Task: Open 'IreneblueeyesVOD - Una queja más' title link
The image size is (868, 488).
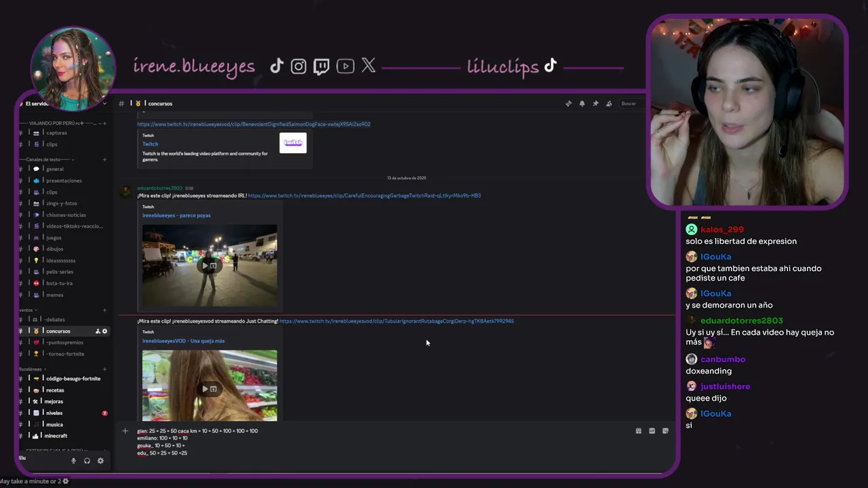Action: tap(183, 341)
